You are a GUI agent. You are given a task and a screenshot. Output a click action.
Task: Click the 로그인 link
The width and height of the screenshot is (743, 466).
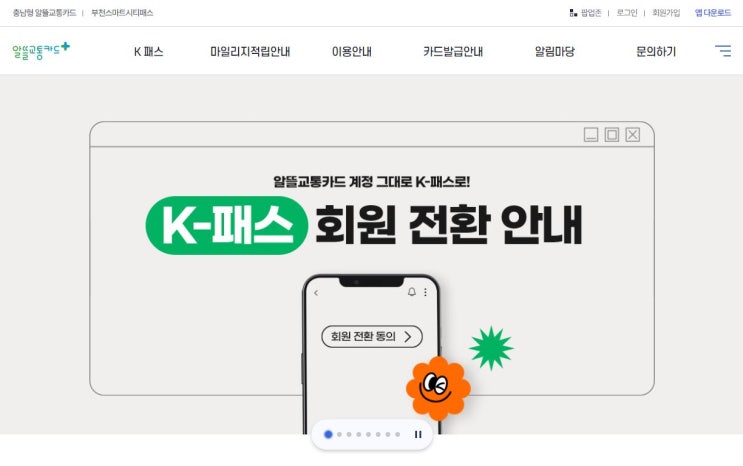click(x=626, y=13)
